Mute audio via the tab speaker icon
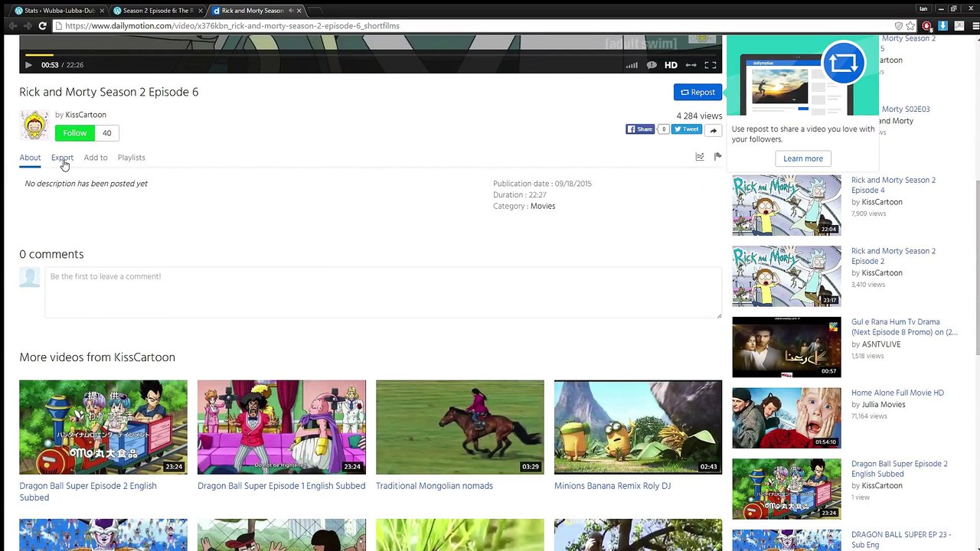The height and width of the screenshot is (551, 980). click(290, 11)
